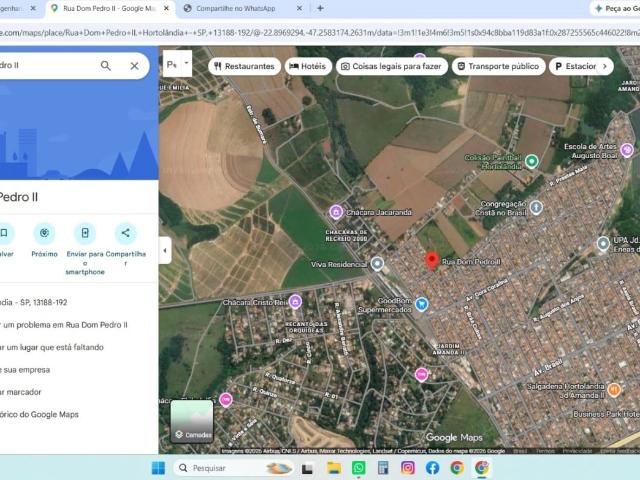Image resolution: width=640 pixels, height=480 pixels.
Task: Filter map by Restaurantes chip
Action: pyautogui.click(x=244, y=66)
